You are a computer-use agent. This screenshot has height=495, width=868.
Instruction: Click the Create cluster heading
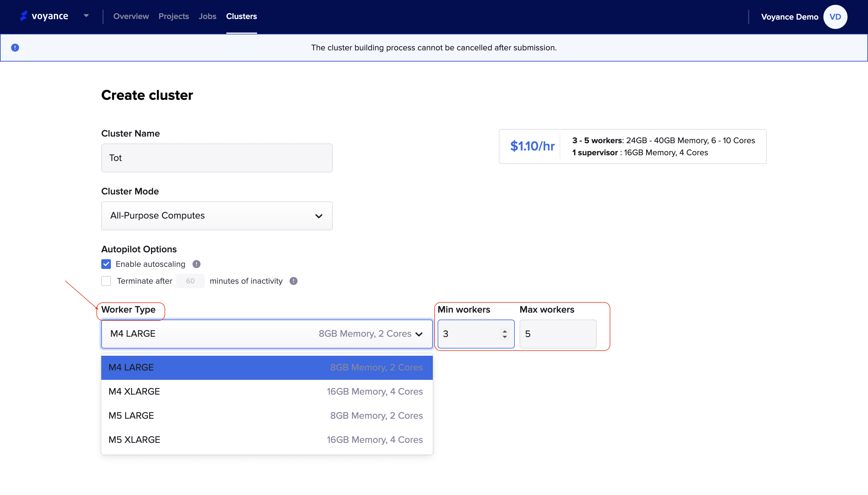[x=147, y=95]
